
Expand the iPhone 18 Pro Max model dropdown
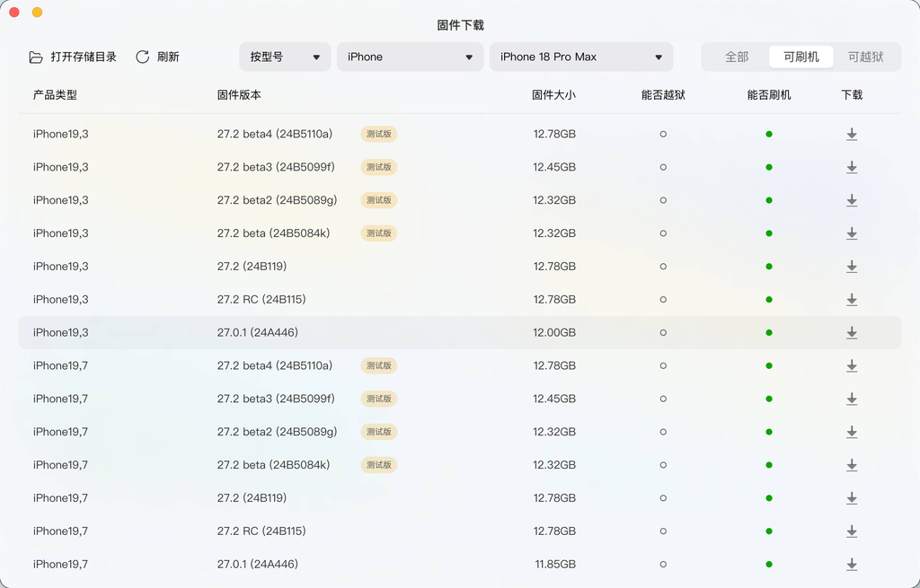point(581,57)
